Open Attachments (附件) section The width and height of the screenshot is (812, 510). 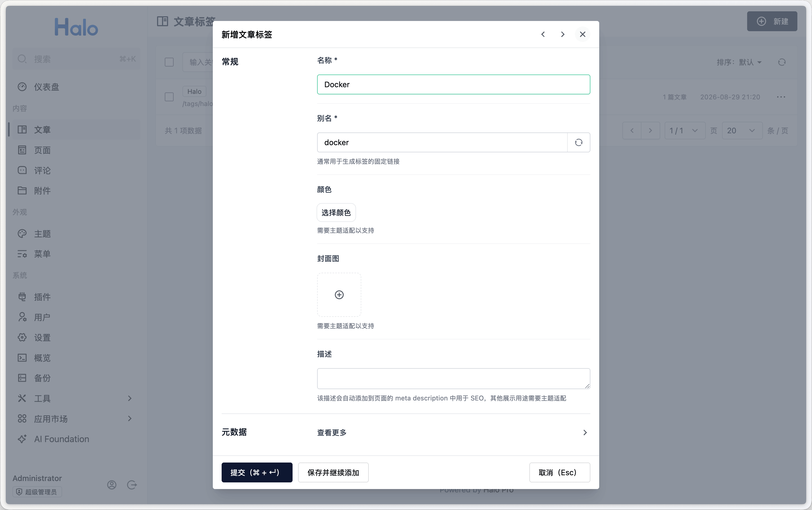76,191
